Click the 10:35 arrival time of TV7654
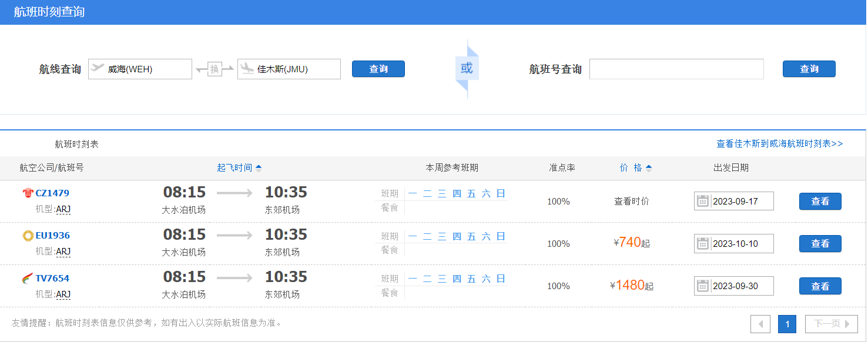Screen dimensions: 868x342 coord(286,277)
